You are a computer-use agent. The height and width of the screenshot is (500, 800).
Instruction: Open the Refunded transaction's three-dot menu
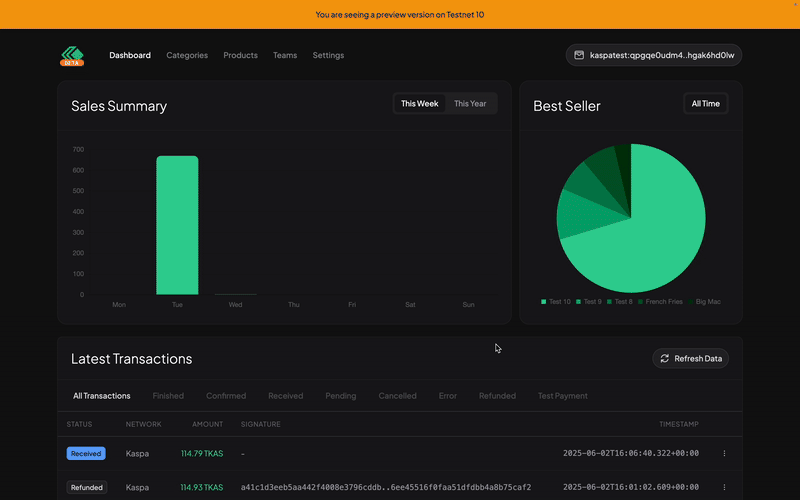tap(724, 487)
